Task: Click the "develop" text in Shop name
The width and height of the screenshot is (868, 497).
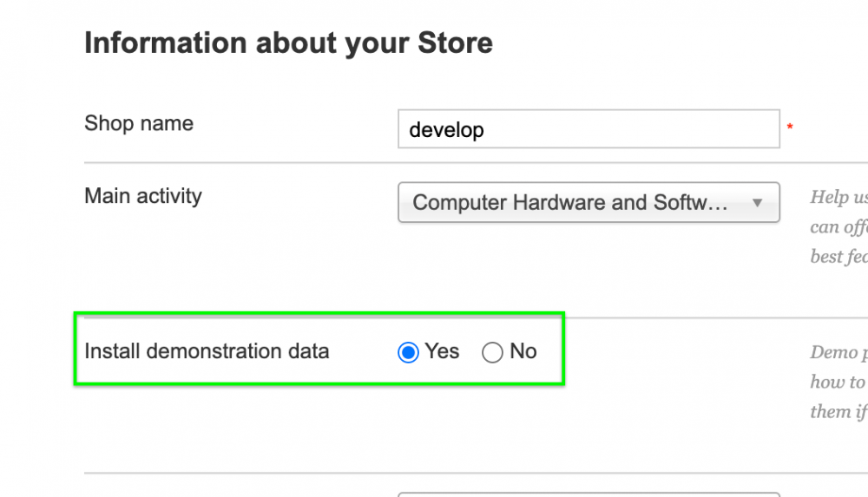Action: pos(446,130)
